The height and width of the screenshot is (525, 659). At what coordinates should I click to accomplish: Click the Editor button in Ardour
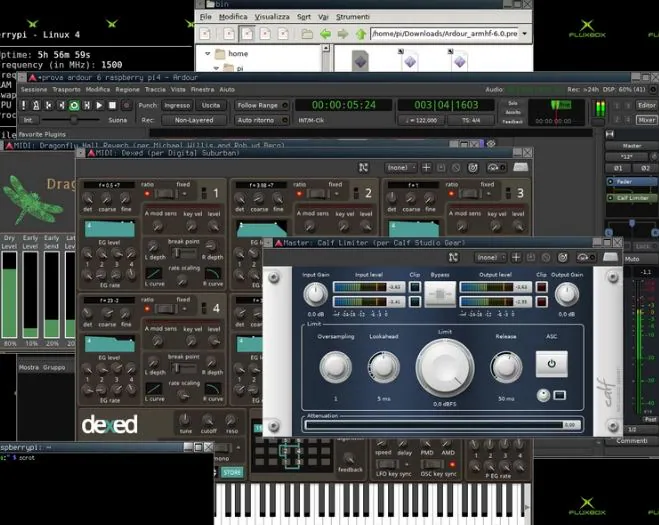pos(646,105)
